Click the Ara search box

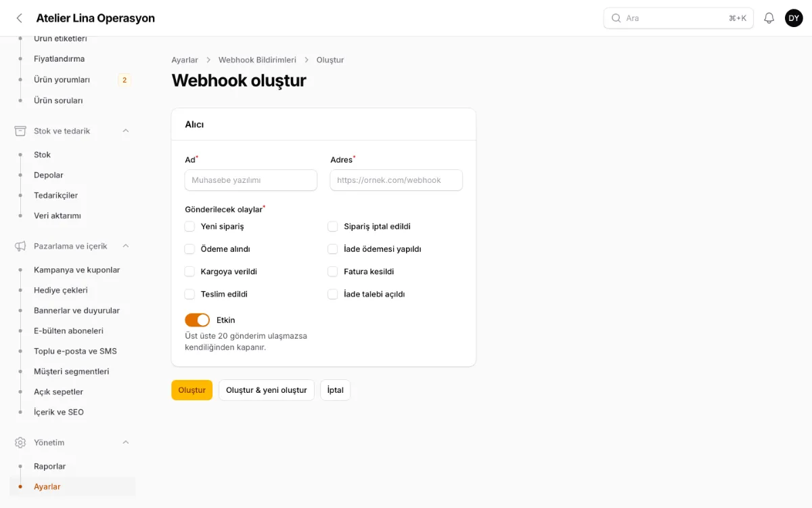[x=679, y=18]
